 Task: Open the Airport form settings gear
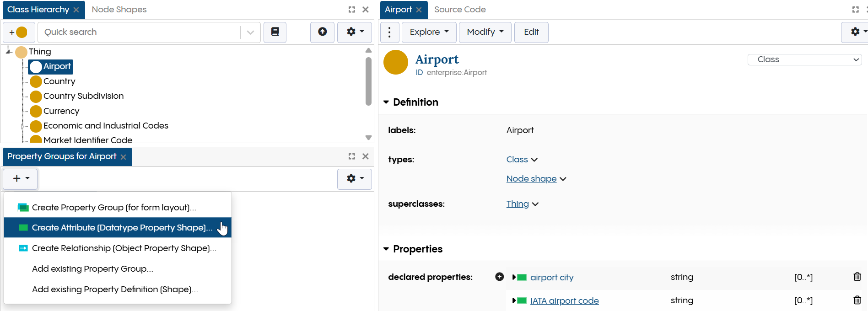[856, 32]
